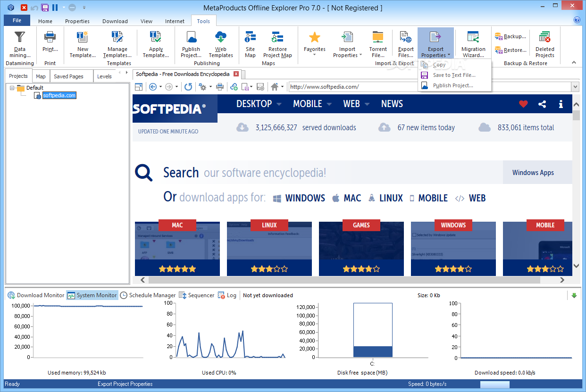Open the Backup tool
Viewport: 586px width, 392px height.
[510, 36]
